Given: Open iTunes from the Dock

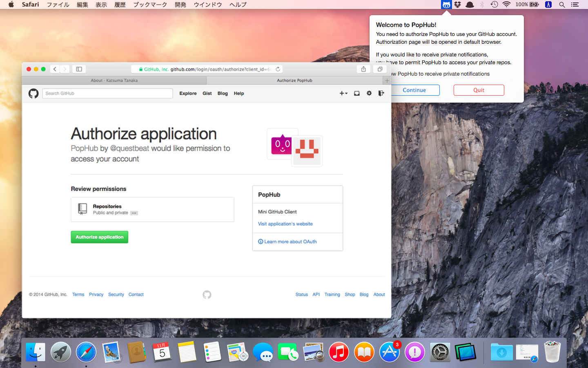Looking at the screenshot, I should [339, 352].
